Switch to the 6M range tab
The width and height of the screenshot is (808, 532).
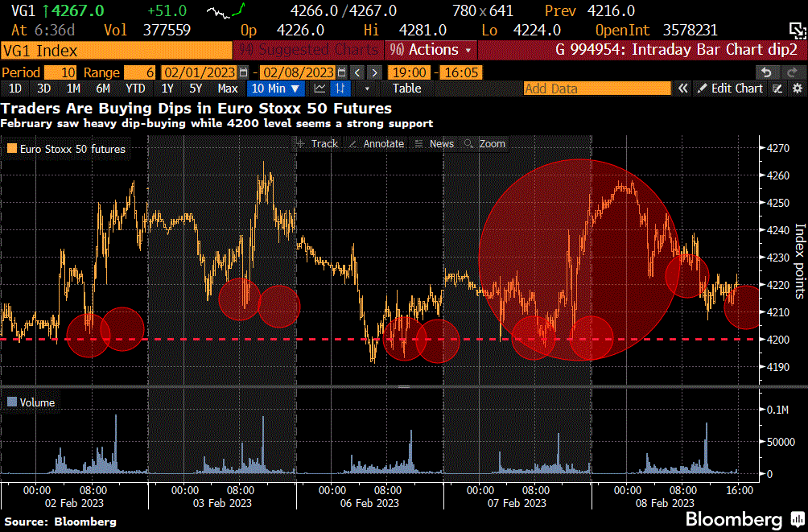coord(103,89)
